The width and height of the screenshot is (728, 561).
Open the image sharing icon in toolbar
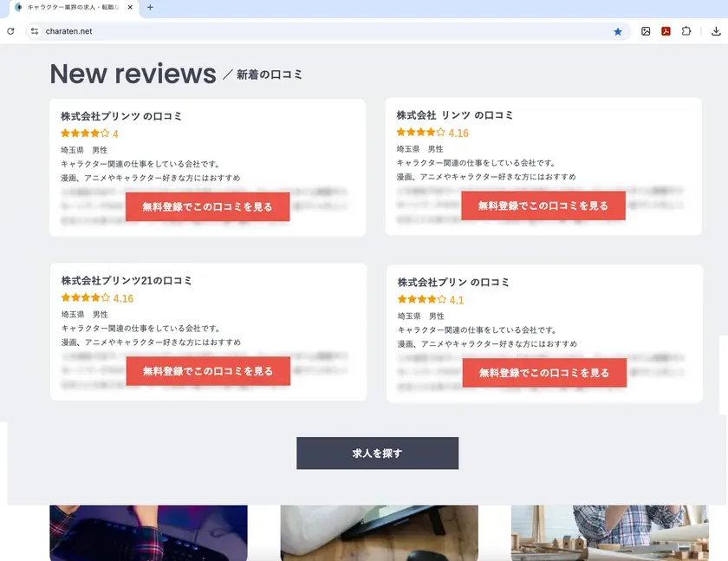point(646,30)
